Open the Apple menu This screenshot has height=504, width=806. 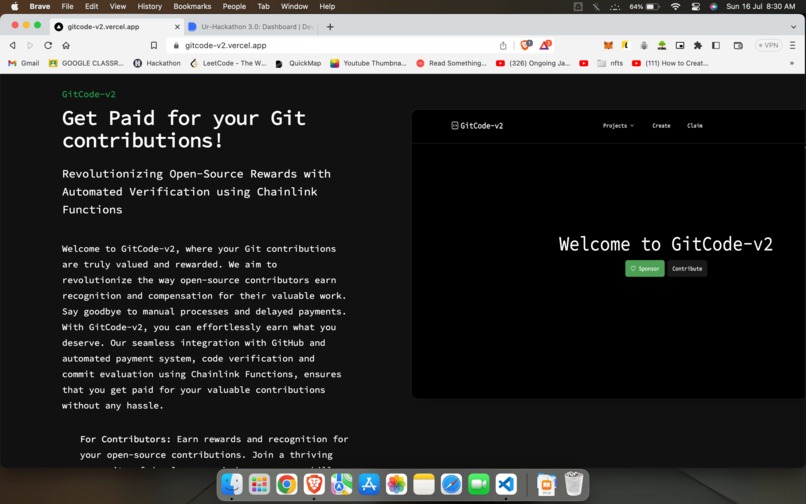pyautogui.click(x=14, y=6)
